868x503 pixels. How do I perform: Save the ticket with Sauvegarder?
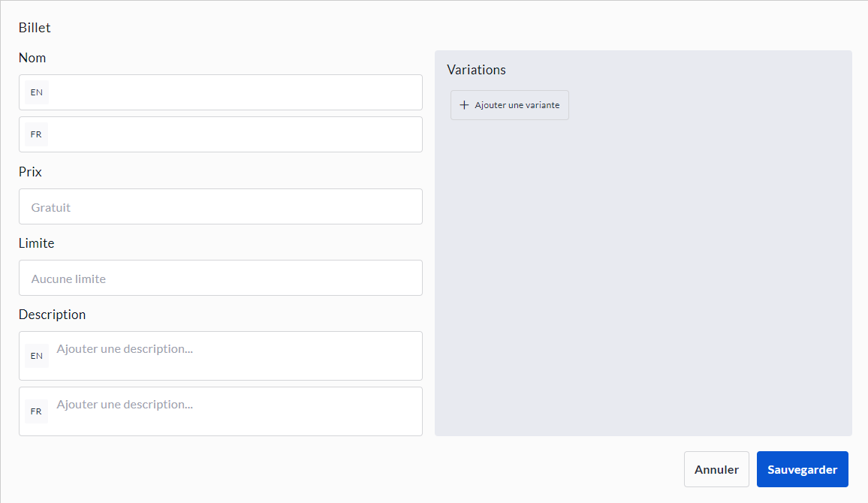click(802, 469)
